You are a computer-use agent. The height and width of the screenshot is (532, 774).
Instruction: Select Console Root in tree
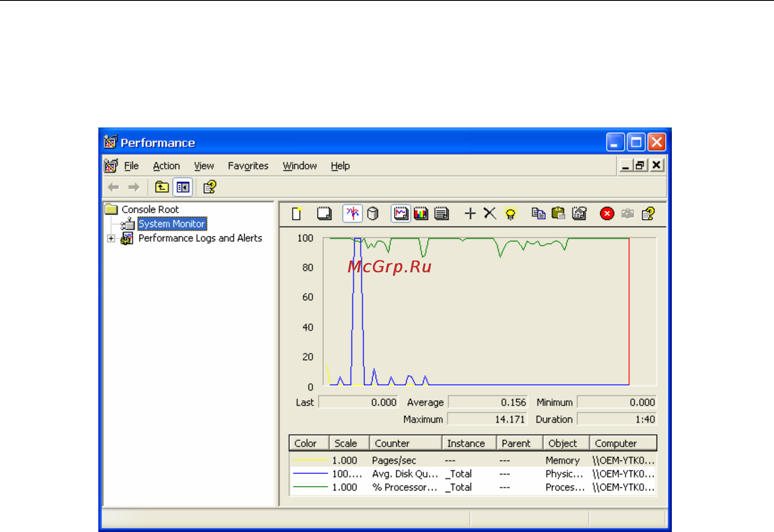pos(150,209)
